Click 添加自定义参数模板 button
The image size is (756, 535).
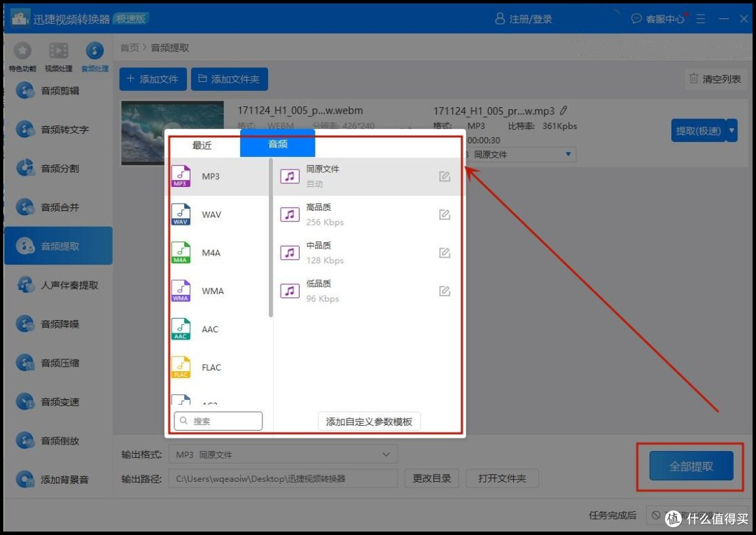[x=369, y=421]
